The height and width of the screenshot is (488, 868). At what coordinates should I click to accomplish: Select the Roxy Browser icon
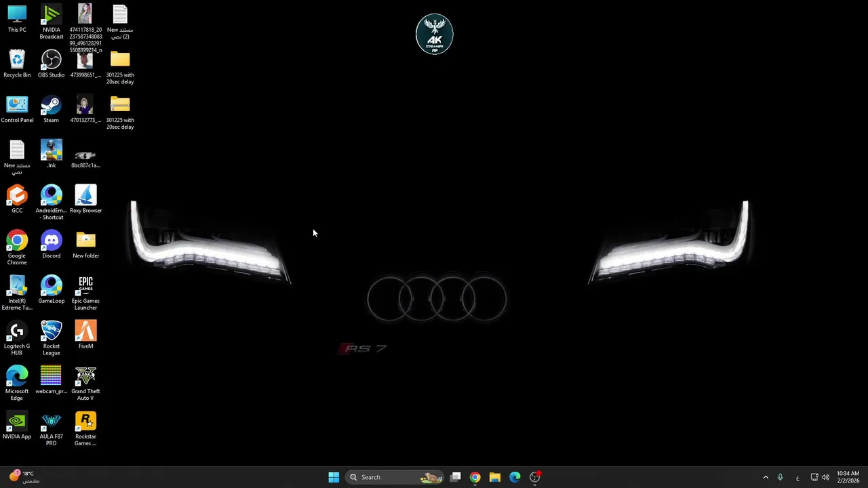coord(85,200)
